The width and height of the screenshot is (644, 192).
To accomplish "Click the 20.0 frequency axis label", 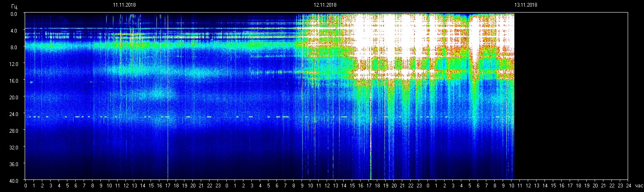I will coord(14,97).
